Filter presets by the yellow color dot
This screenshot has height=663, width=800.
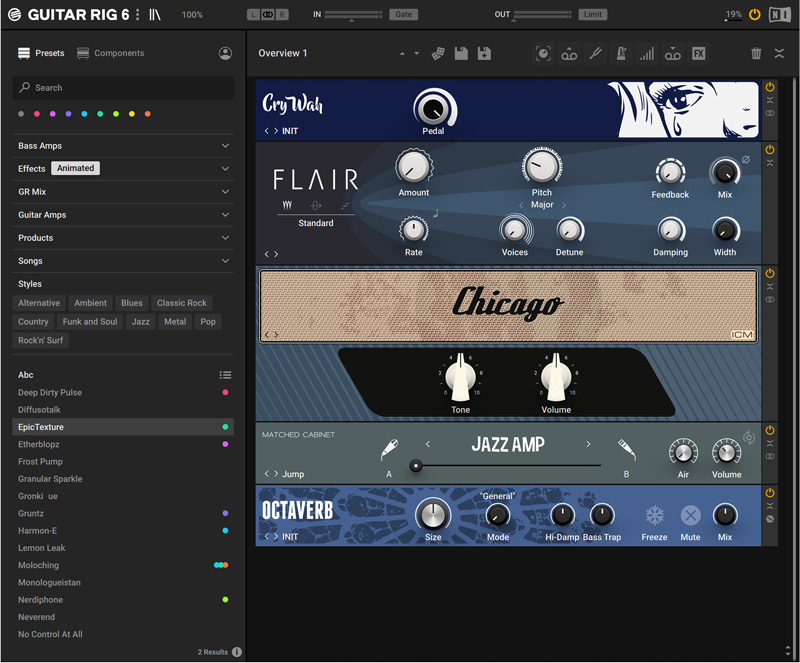tap(132, 114)
